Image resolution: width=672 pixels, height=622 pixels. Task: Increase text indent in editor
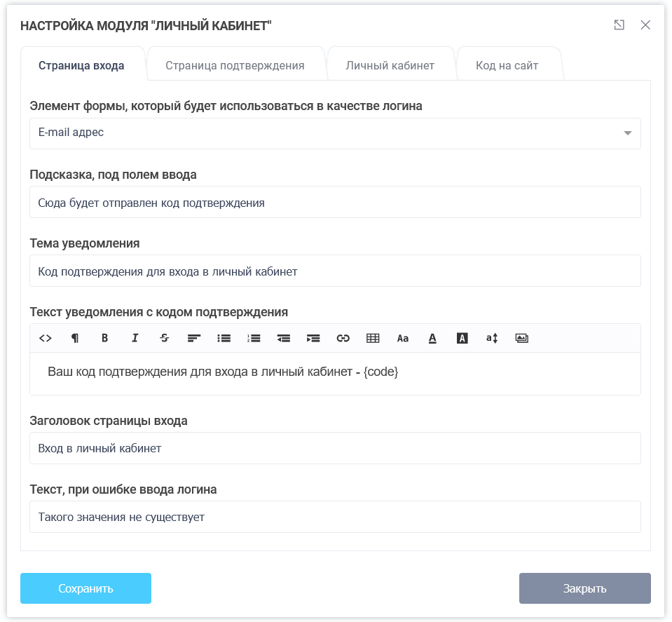313,338
